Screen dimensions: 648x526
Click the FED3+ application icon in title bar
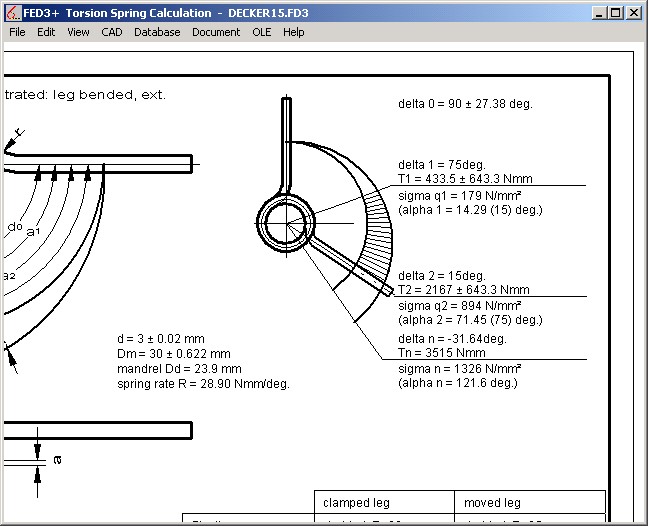(13, 13)
